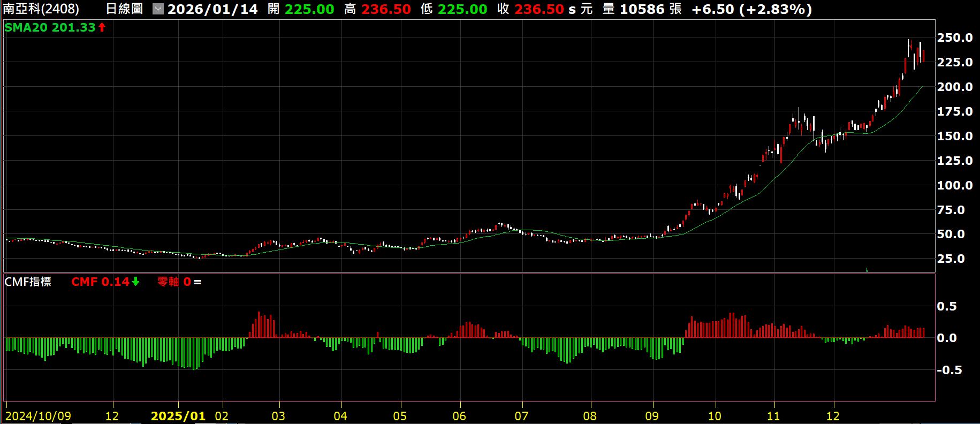
Task: Click the 250.0 price axis label
Action: click(x=954, y=37)
